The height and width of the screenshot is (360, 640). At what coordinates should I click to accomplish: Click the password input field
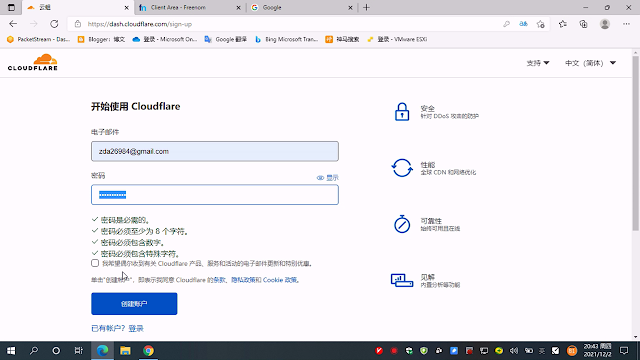[215, 195]
